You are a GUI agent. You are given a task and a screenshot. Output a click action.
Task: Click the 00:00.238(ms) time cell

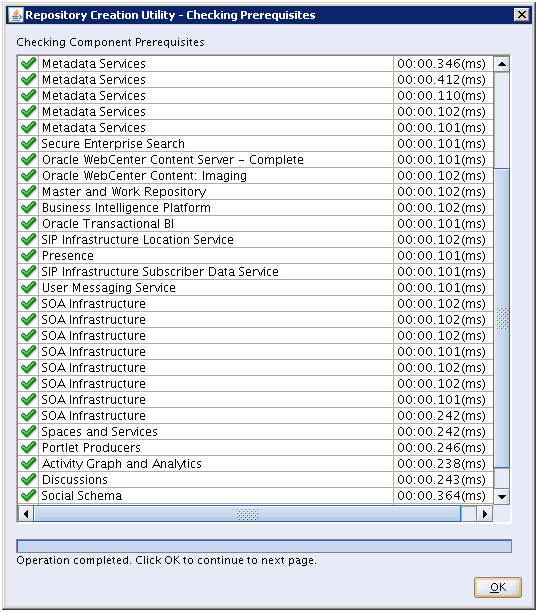(443, 464)
